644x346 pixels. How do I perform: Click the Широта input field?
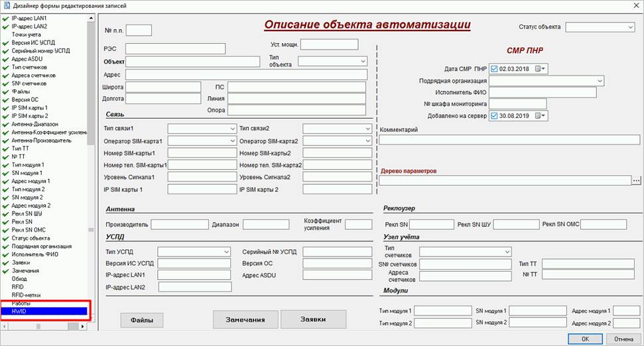(163, 87)
